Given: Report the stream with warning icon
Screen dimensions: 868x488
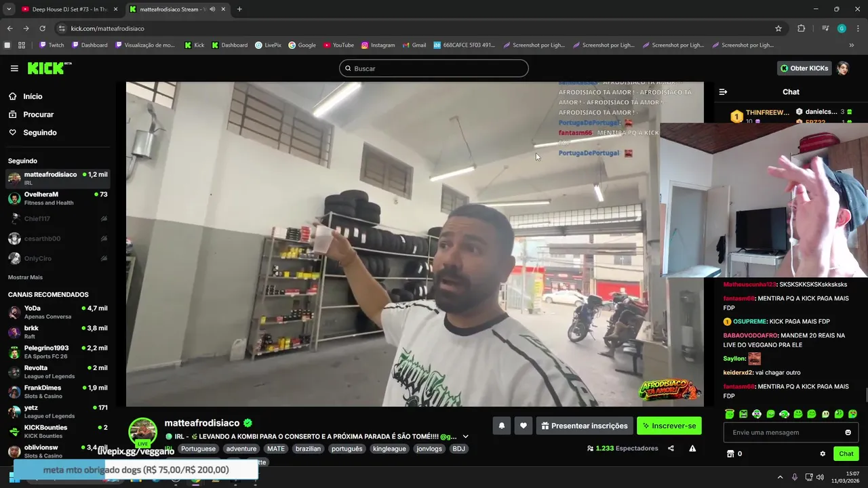Looking at the screenshot, I should (x=692, y=448).
